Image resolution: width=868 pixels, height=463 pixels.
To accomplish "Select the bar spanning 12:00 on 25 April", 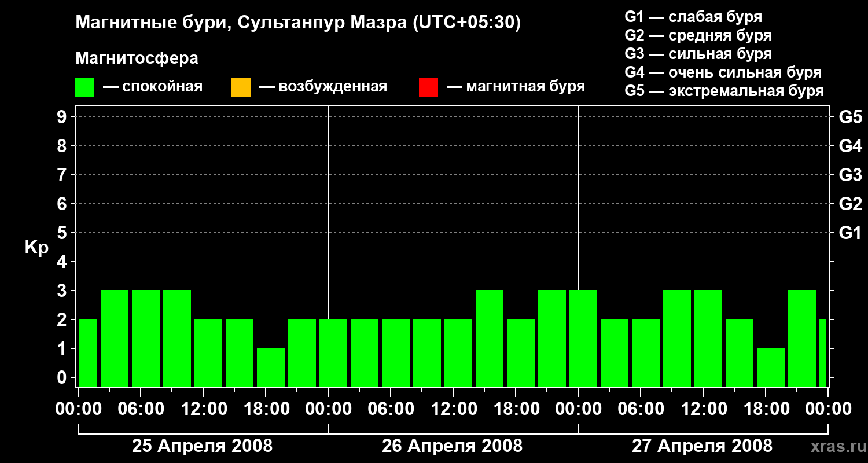I will point(208,352).
